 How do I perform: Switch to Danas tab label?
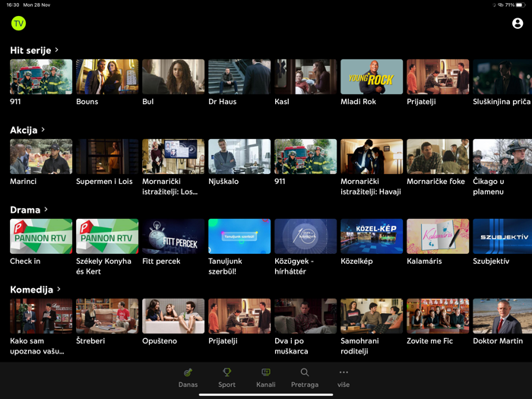coord(188,385)
